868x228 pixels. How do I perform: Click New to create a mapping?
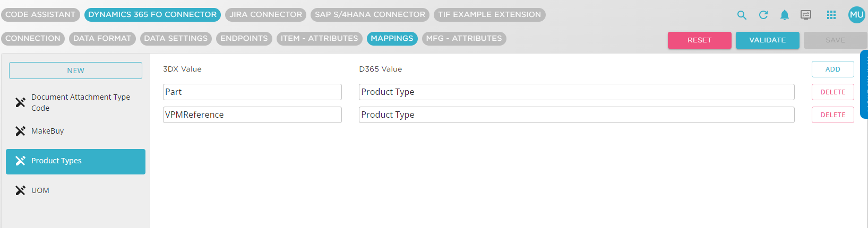pyautogui.click(x=75, y=71)
